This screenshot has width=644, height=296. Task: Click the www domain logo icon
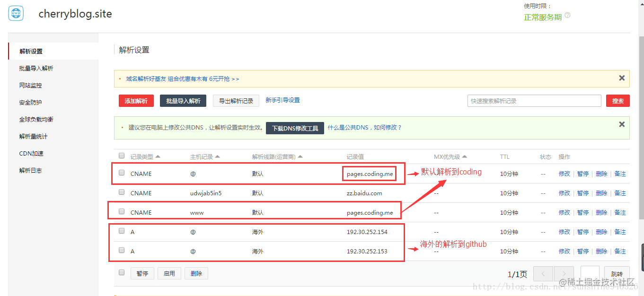tap(16, 13)
